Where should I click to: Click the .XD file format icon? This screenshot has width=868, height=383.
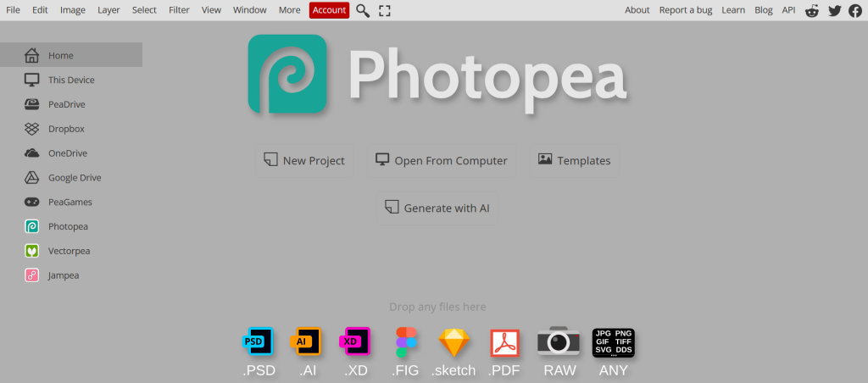click(355, 341)
